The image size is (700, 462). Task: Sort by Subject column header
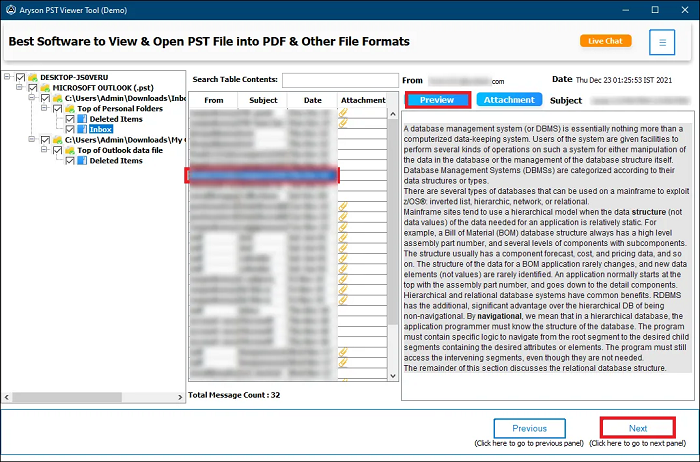point(263,100)
